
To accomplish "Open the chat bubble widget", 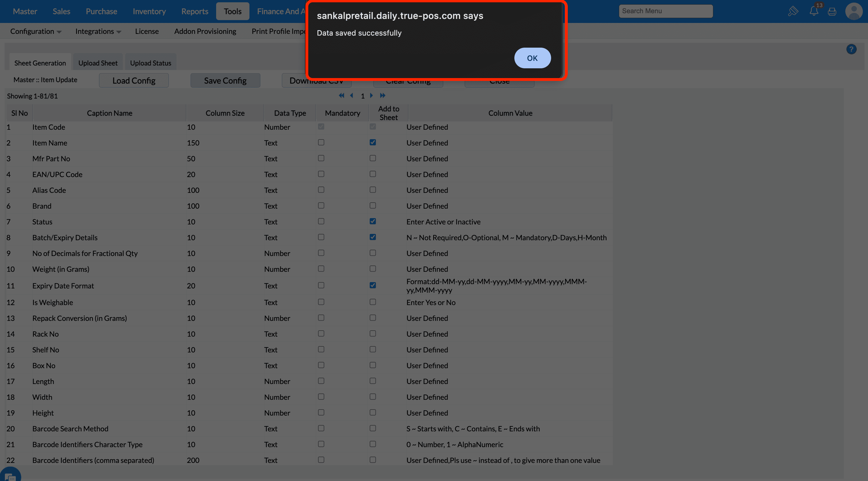I will [x=10, y=476].
